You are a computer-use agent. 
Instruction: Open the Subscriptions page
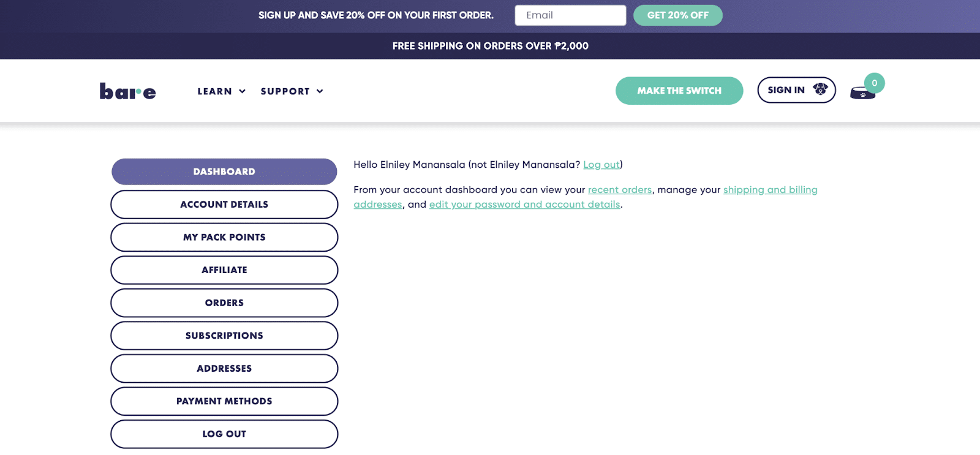224,336
